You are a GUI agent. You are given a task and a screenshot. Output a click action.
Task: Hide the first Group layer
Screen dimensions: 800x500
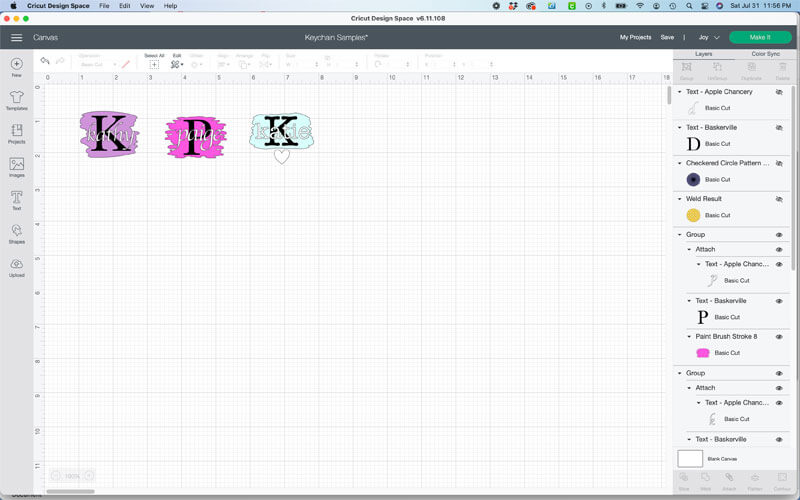pyautogui.click(x=779, y=235)
